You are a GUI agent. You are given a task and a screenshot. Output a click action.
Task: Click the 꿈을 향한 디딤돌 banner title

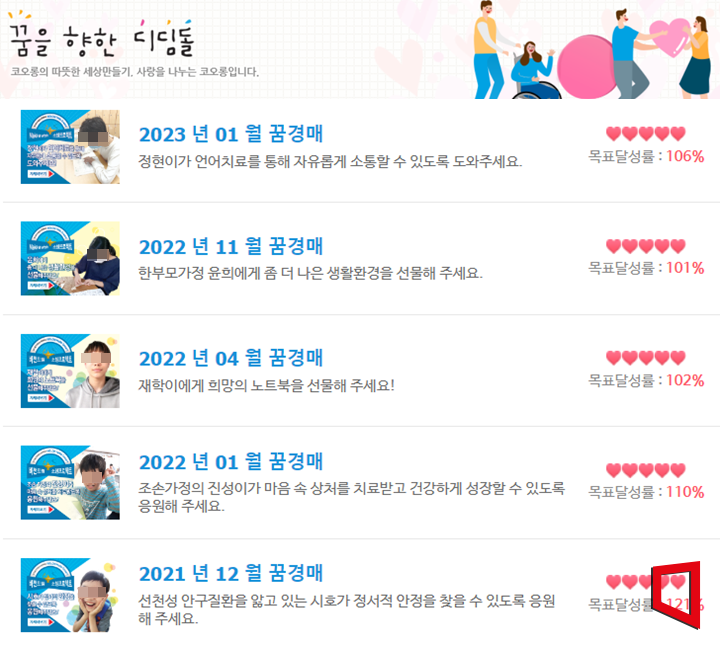point(101,39)
